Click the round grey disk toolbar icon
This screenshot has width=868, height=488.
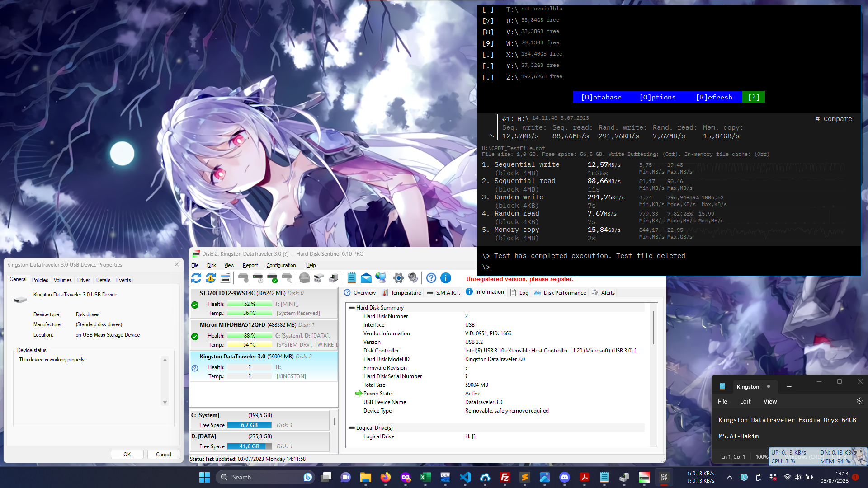coord(305,278)
